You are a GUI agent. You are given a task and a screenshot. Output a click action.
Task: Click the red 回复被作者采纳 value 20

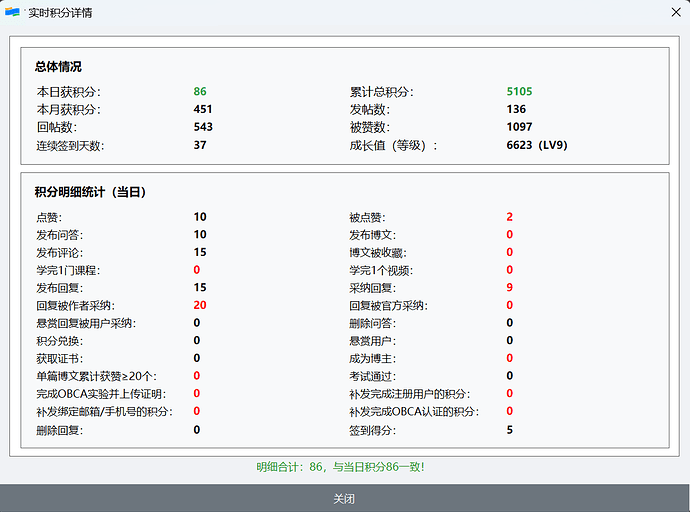[200, 305]
